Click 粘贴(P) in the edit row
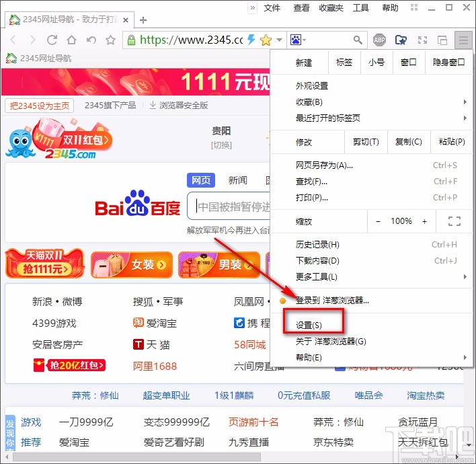 click(x=452, y=142)
